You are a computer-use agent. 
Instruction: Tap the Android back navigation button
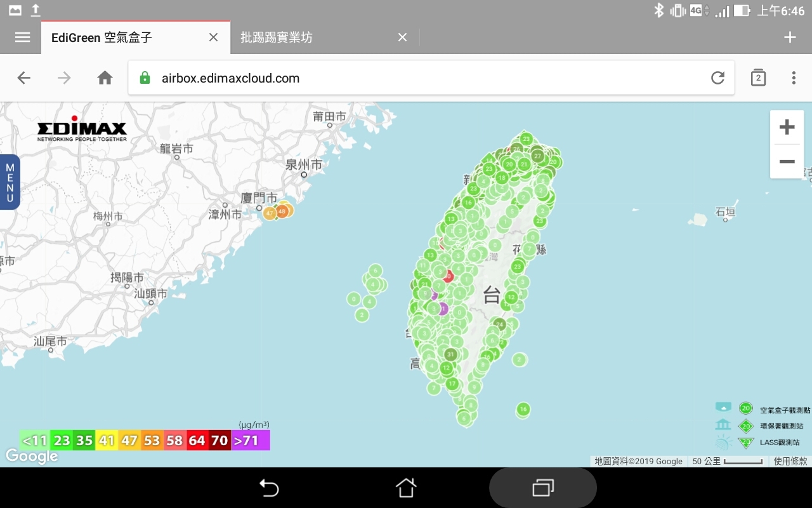(x=269, y=488)
